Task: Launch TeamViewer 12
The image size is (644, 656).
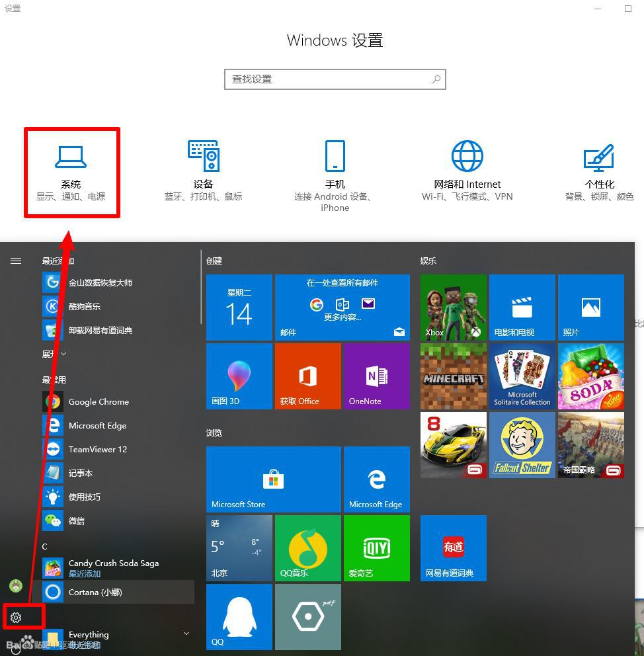Action: click(x=99, y=449)
